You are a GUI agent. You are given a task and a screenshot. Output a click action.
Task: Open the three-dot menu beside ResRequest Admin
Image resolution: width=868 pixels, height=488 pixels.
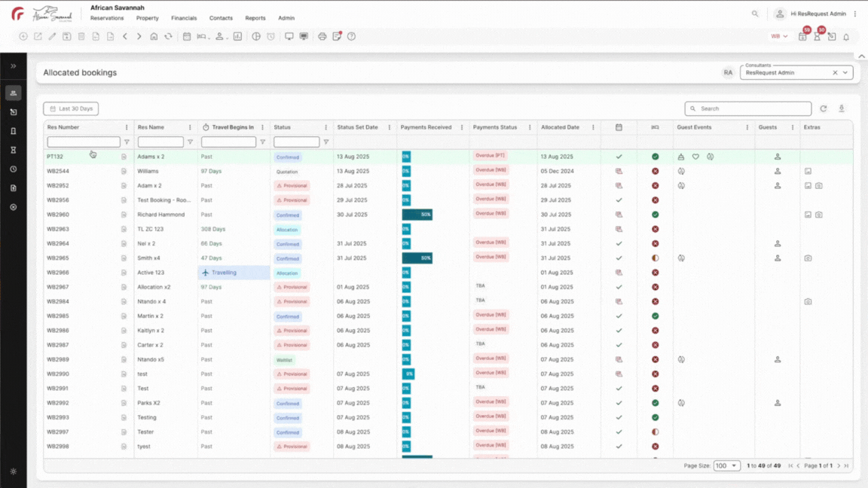point(855,14)
